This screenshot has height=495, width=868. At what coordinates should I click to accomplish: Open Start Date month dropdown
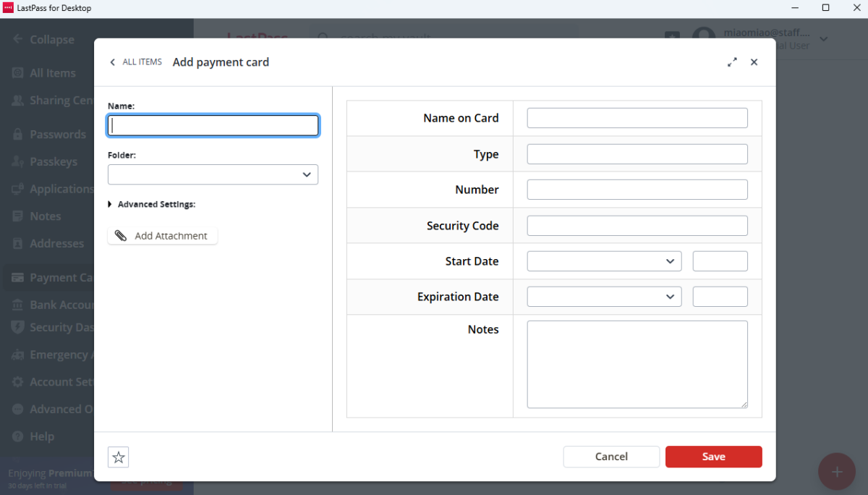coord(604,261)
